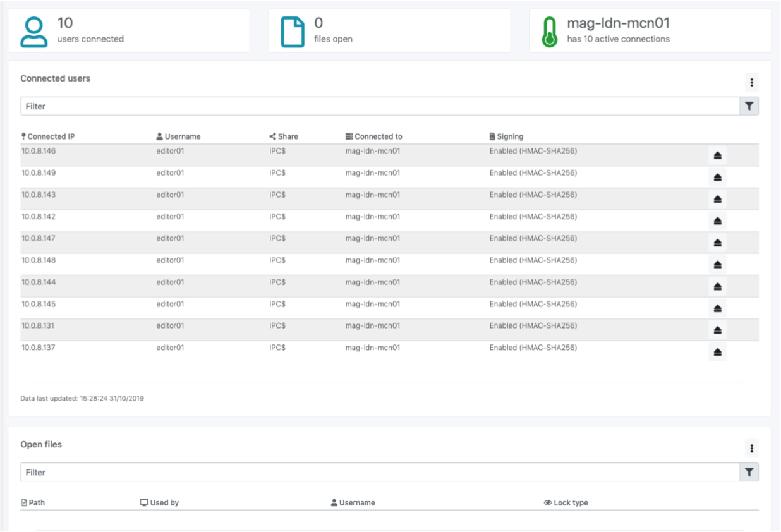Open the Open files three-dot menu
This screenshot has width=781, height=532.
(x=752, y=449)
